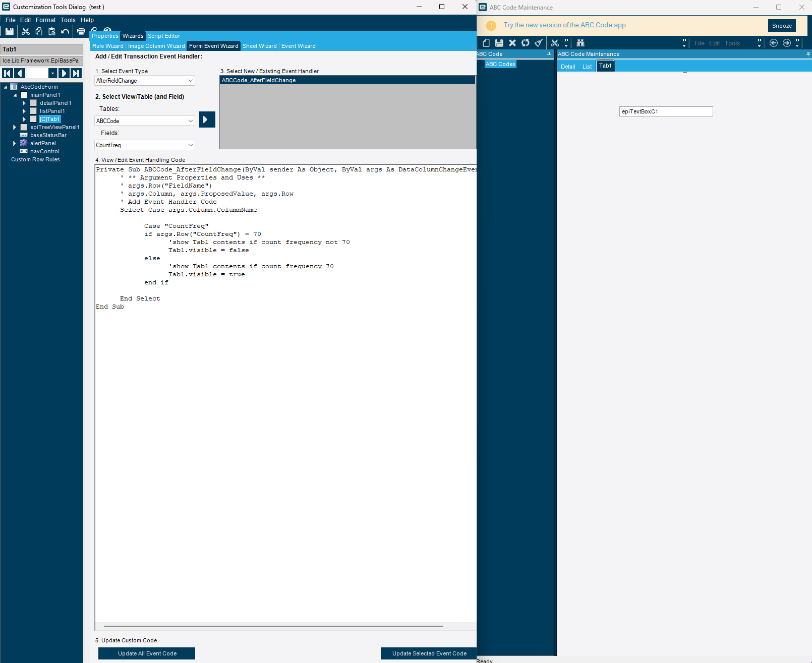Click the epiTextBoxC1 text field
This screenshot has height=663, width=812.
pyautogui.click(x=666, y=111)
